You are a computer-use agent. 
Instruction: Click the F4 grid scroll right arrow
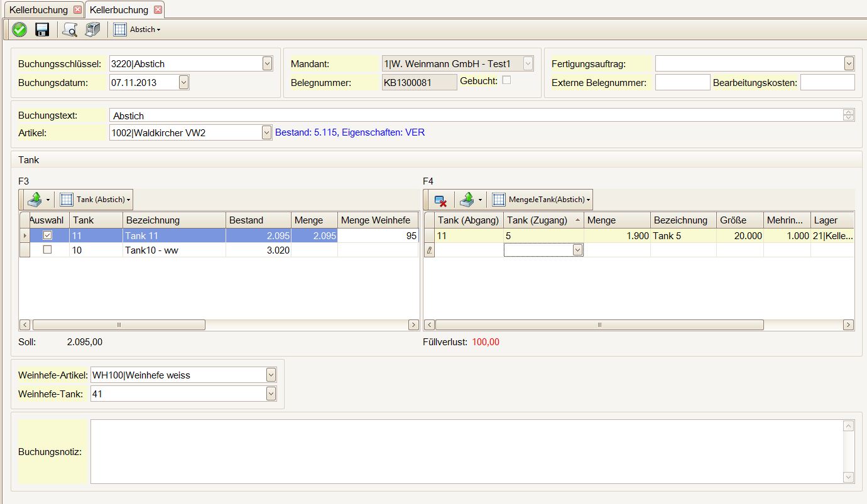848,325
